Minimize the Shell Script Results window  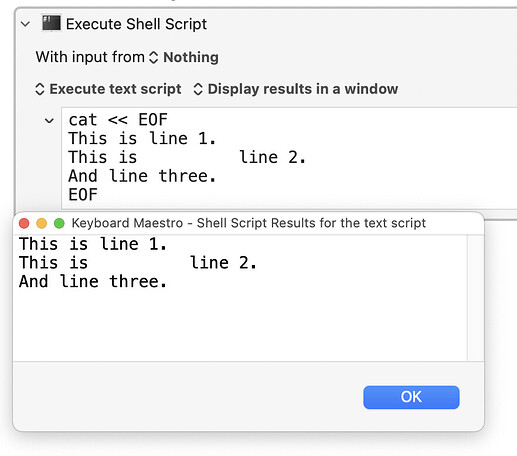(x=42, y=223)
